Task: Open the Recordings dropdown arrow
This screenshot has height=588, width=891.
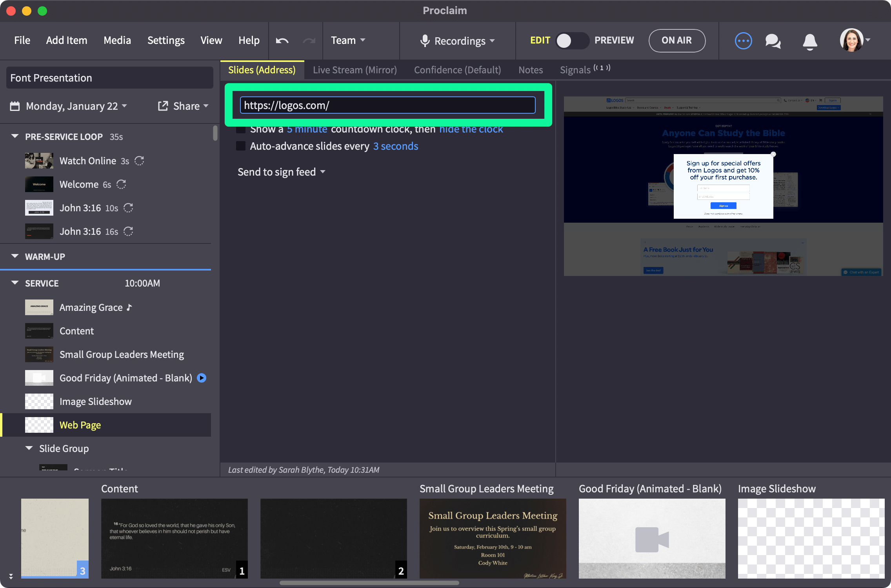Action: (x=493, y=41)
